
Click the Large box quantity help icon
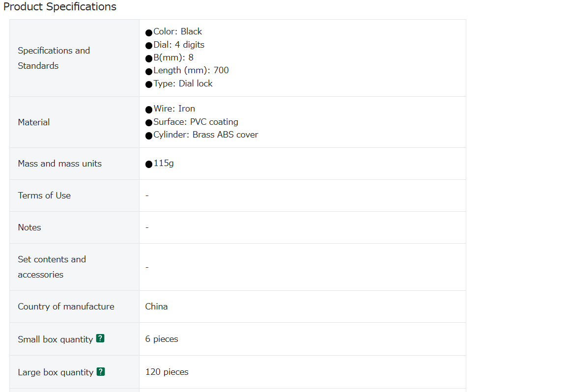click(x=101, y=371)
